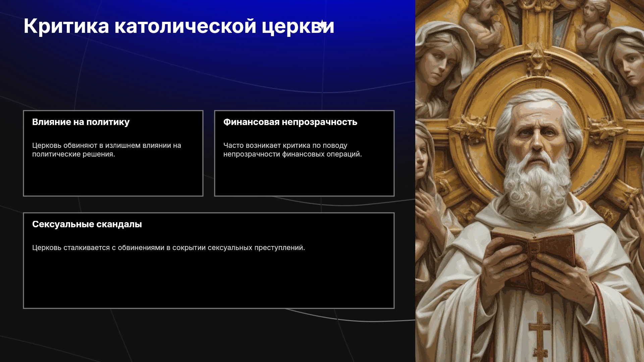Select the slide title "Критика католической церкви"
Screen dimensions: 644x362
[179, 26]
